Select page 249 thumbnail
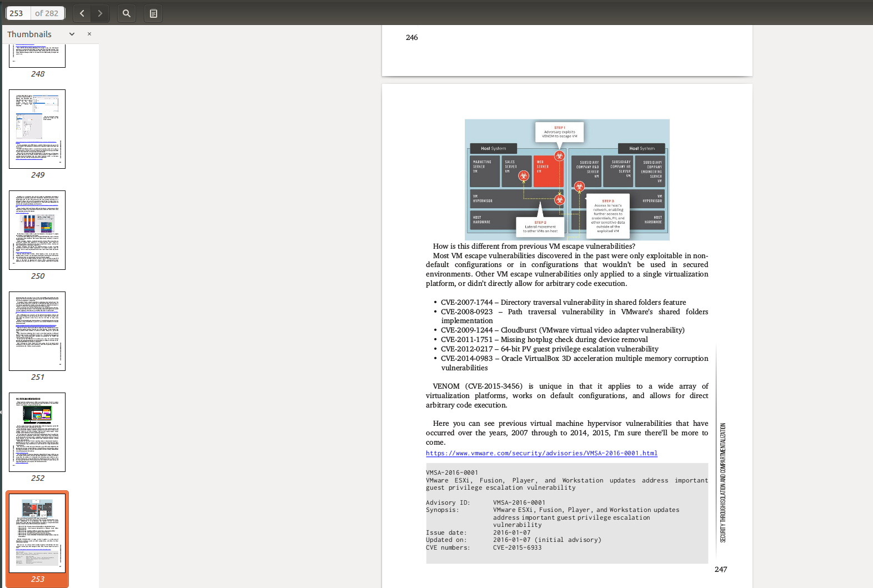 (37, 129)
